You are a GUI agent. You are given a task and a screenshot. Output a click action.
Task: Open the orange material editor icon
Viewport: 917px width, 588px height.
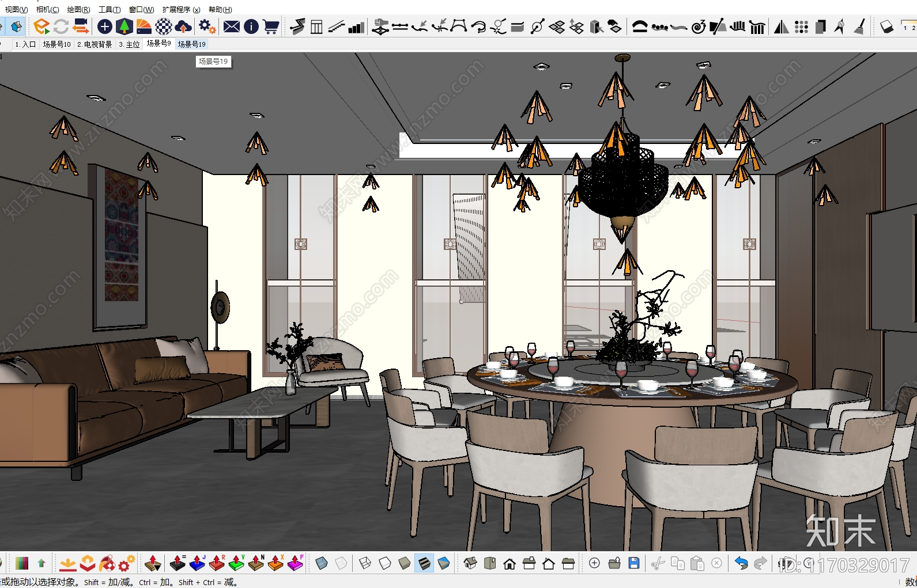144,26
